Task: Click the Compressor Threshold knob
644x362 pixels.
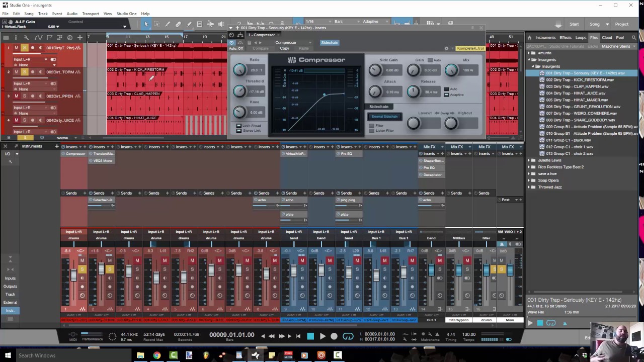Action: coord(240,92)
